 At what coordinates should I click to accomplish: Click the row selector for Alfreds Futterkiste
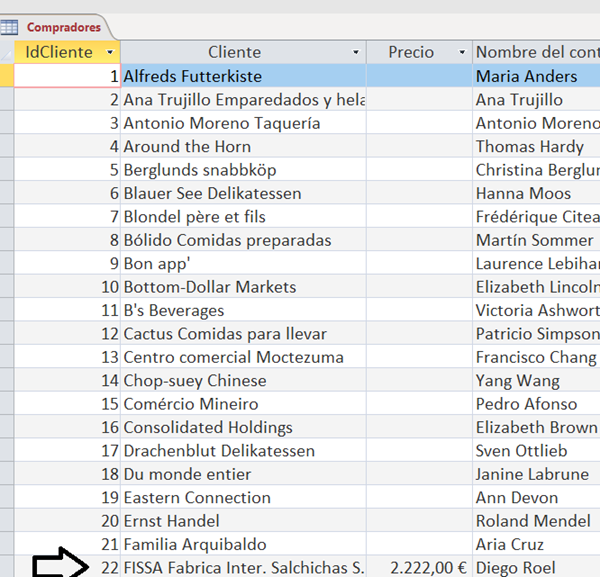click(7, 76)
